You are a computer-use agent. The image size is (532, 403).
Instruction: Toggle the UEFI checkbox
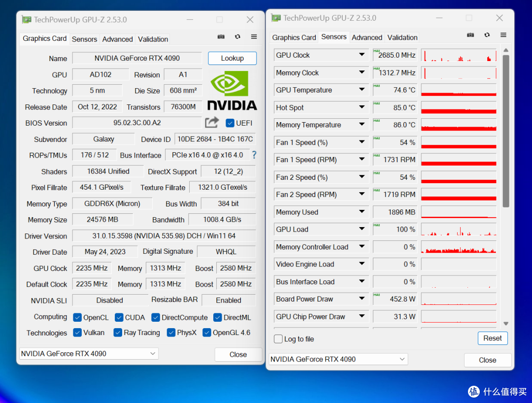(230, 123)
